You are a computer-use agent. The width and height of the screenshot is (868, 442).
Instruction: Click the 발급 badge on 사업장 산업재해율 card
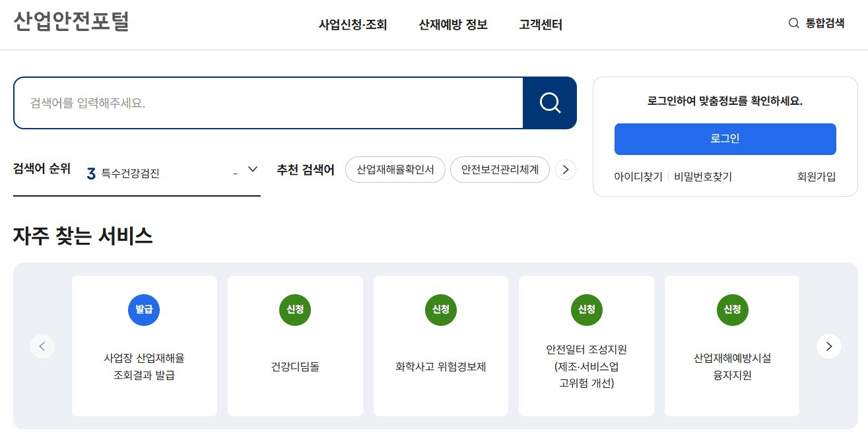tap(144, 310)
